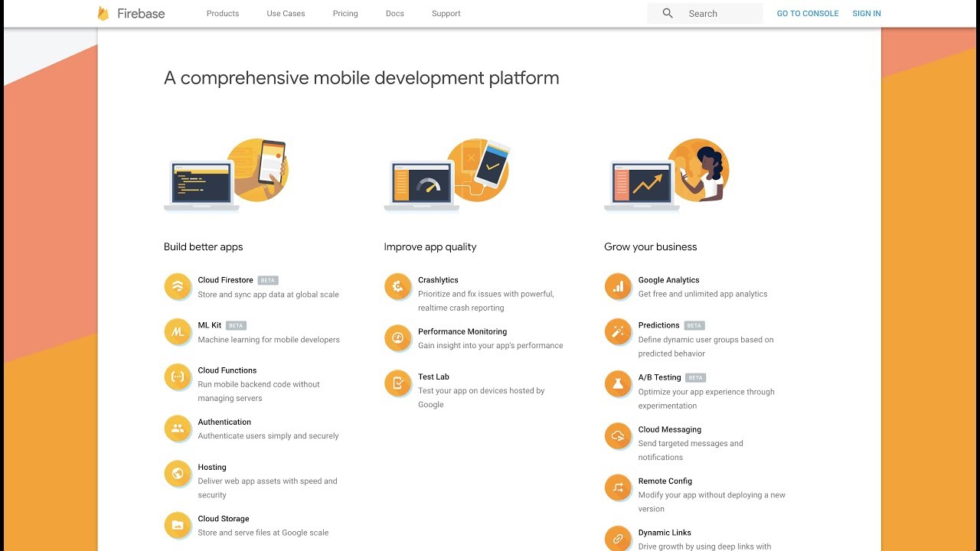The image size is (980, 551).
Task: Open the Cloud Messaging title link
Action: [x=670, y=429]
